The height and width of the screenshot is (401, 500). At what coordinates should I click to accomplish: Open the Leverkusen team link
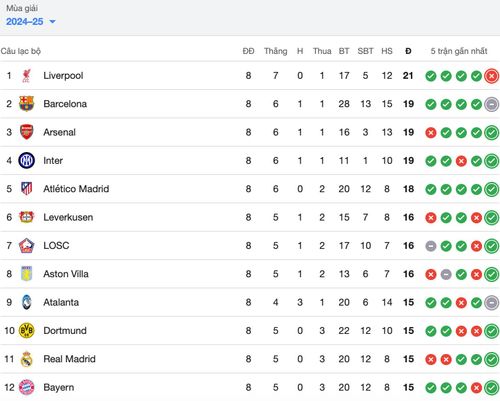pyautogui.click(x=68, y=217)
